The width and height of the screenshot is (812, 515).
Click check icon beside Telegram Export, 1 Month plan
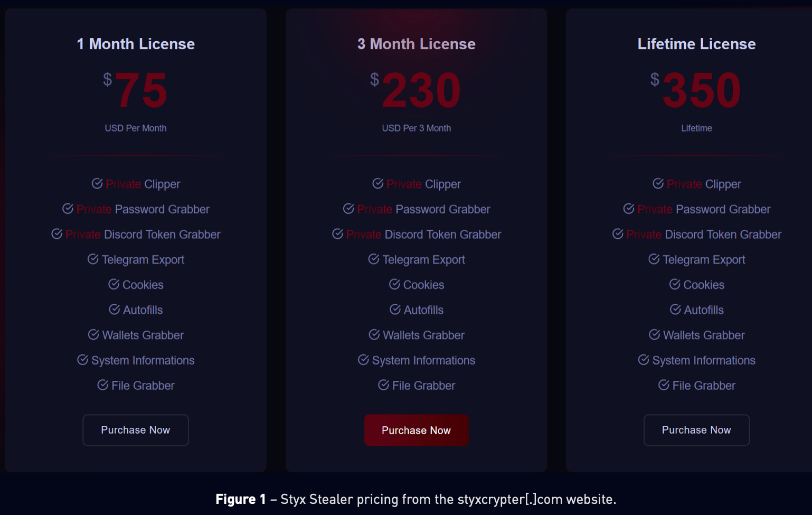click(93, 259)
